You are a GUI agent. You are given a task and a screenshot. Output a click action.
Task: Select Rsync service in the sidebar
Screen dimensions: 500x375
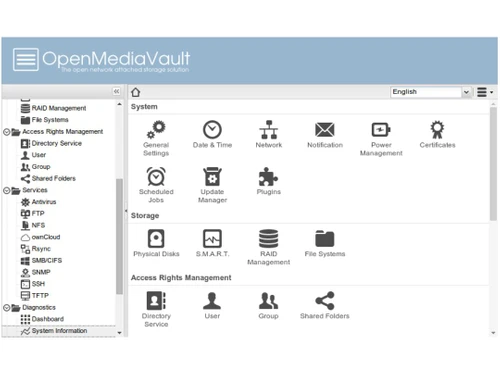[x=36, y=249]
